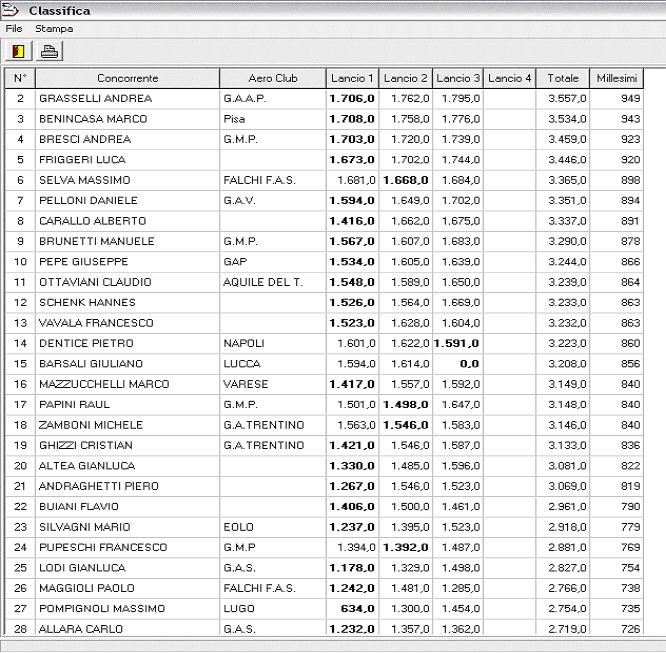666x653 pixels.
Task: Click the bold 1.591,0 Lancio 3 value
Action: [x=456, y=343]
